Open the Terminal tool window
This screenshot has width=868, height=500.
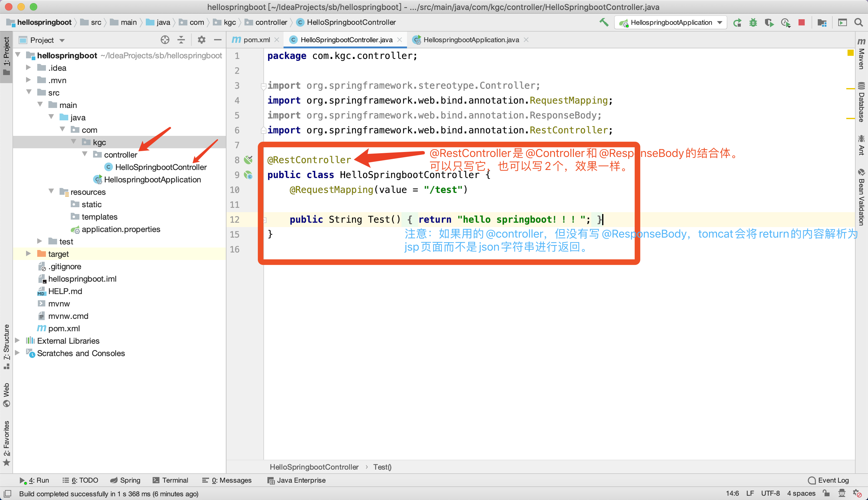pyautogui.click(x=171, y=480)
